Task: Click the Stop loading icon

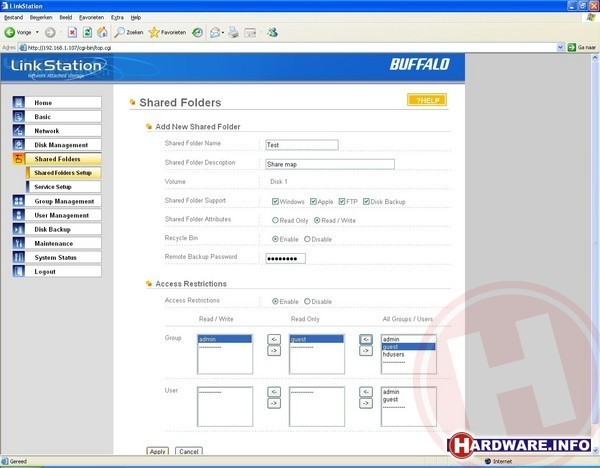Action: (72, 33)
